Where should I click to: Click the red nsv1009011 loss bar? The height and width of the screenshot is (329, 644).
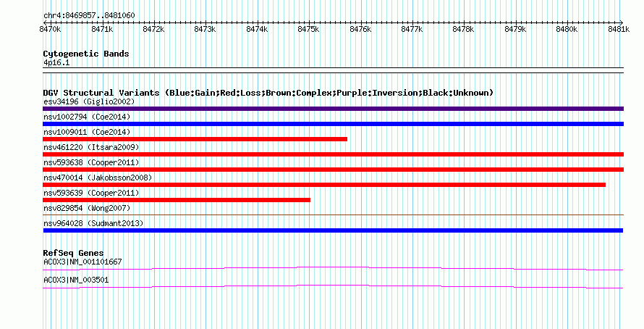195,139
